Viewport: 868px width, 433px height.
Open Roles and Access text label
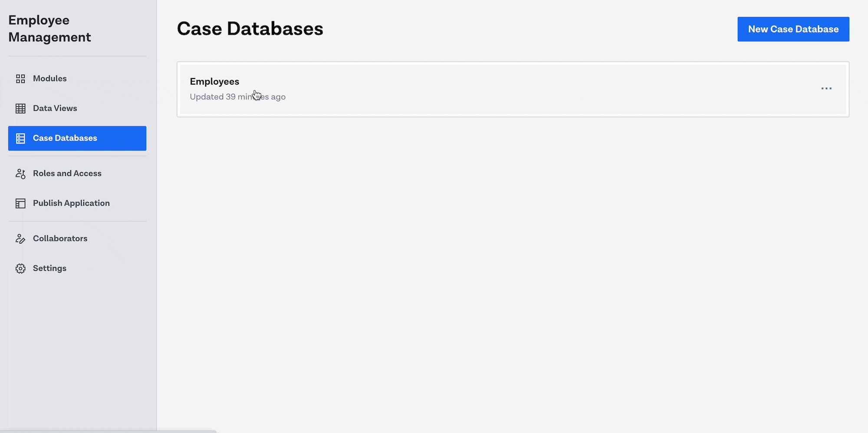point(67,174)
